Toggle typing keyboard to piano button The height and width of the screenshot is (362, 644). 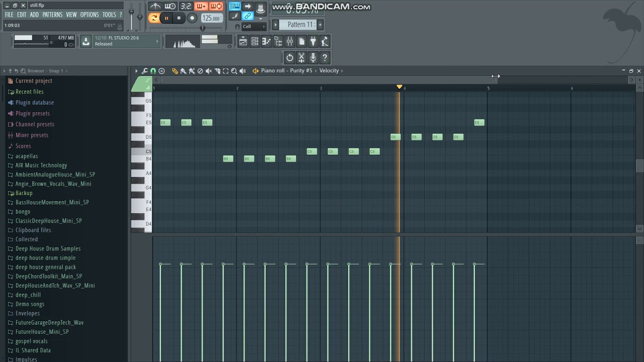[234, 6]
